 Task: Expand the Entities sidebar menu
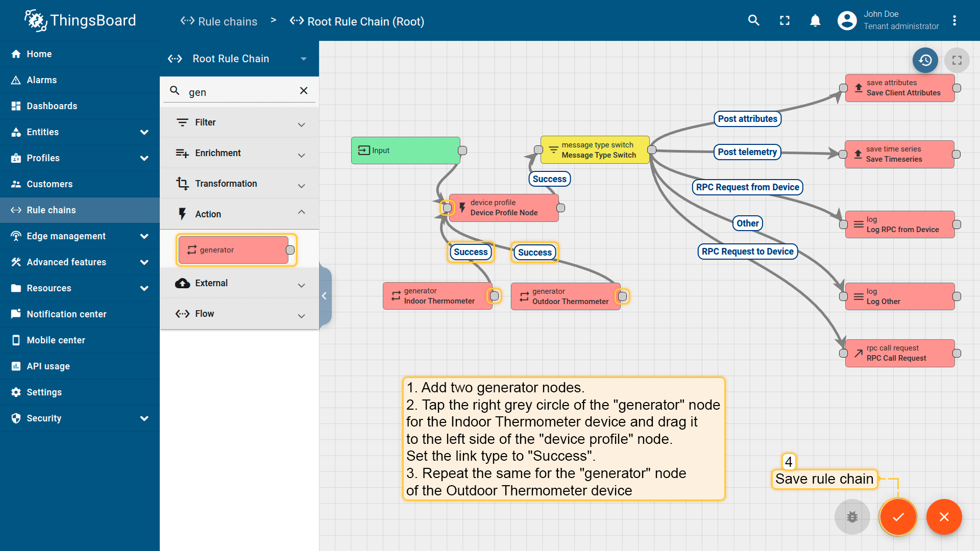click(144, 132)
